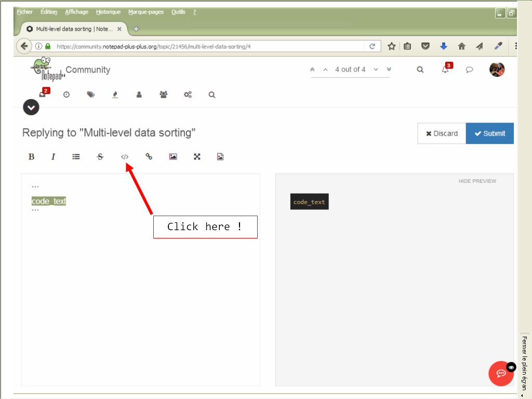Open the Marque-pages menu
The image size is (532, 399).
coord(146,12)
